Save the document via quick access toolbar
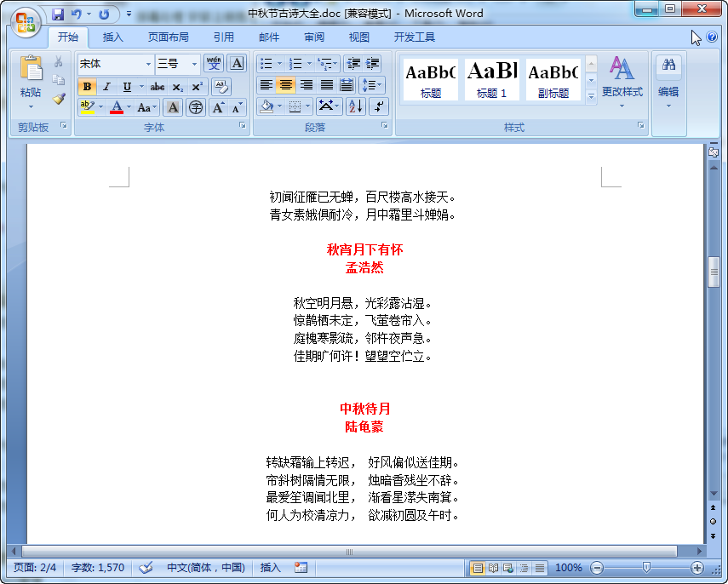 point(58,14)
